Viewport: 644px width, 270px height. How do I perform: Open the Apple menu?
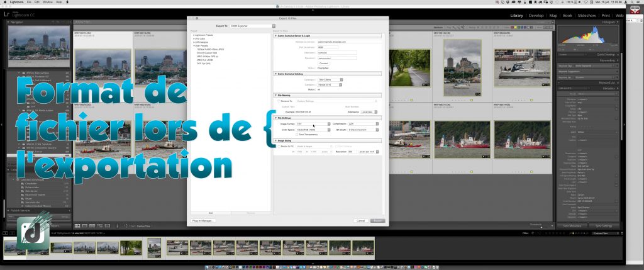(x=4, y=2)
